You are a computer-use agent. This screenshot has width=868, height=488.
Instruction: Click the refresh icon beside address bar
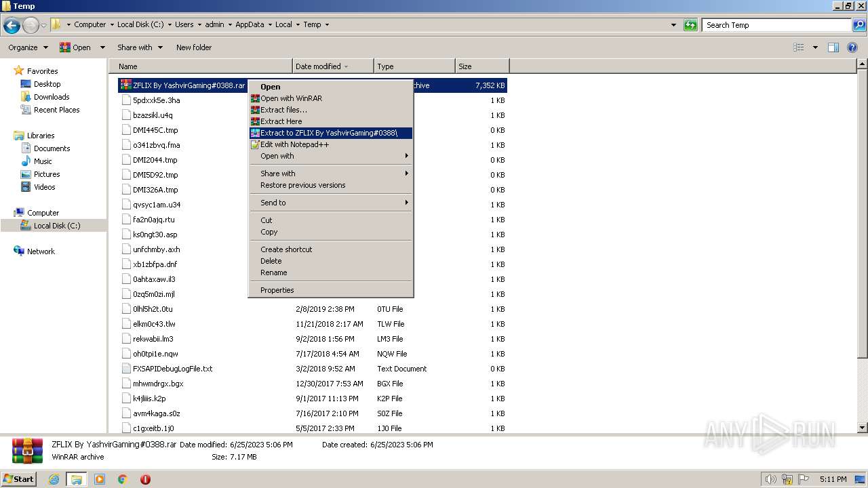(690, 25)
